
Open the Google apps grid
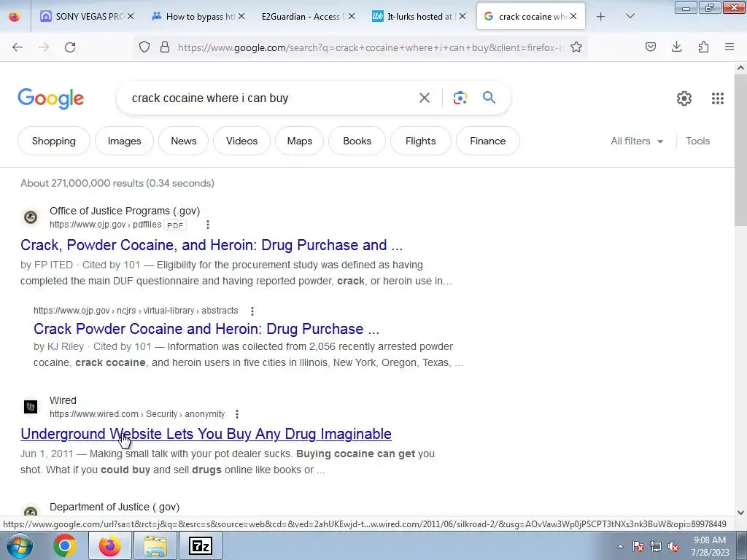(x=718, y=98)
